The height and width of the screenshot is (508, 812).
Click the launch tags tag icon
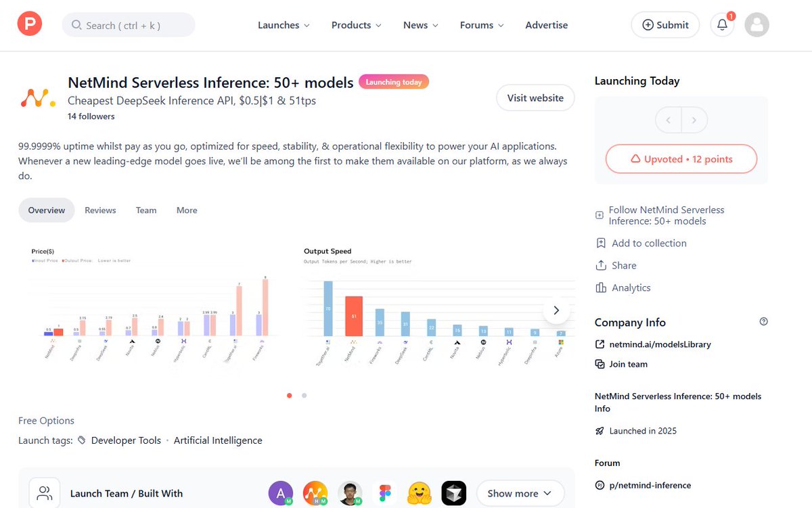[x=82, y=440]
